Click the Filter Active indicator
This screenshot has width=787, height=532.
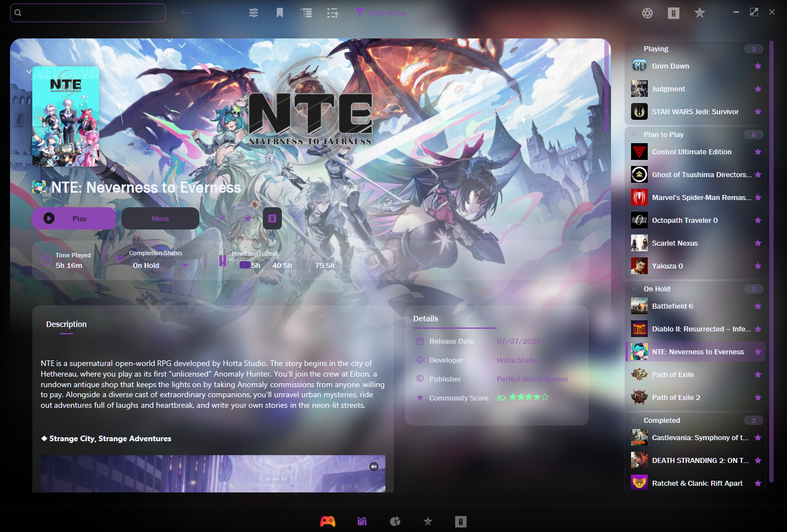pos(381,13)
